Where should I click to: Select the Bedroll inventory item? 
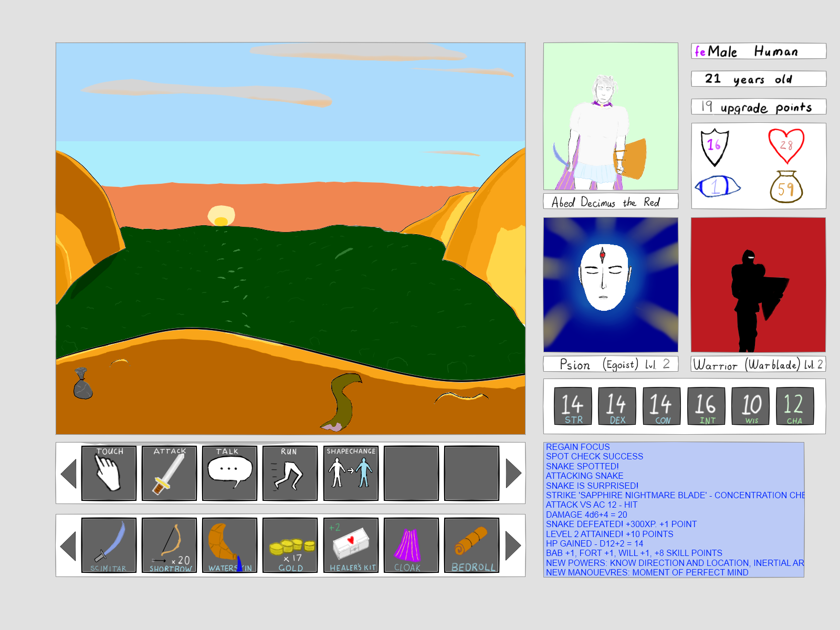click(x=471, y=545)
